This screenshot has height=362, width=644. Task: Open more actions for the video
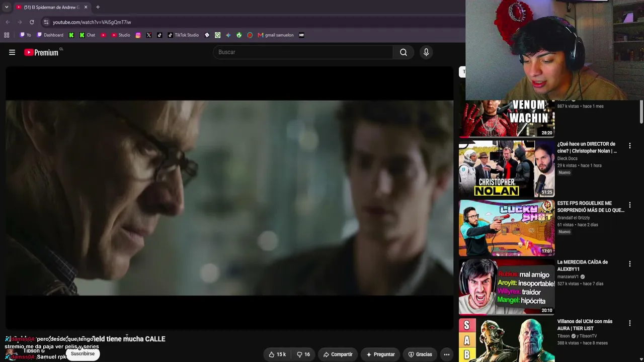click(446, 354)
